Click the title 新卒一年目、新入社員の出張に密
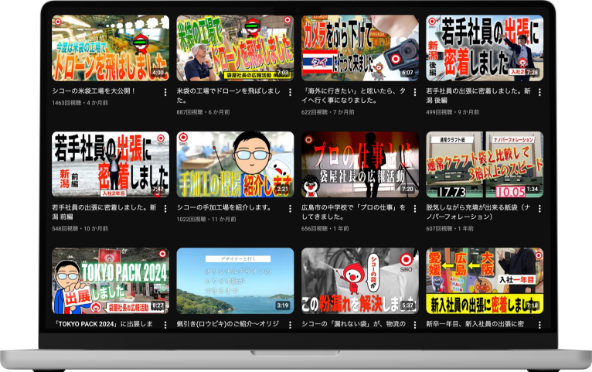Screen dimensions: 592x372 click(475, 324)
